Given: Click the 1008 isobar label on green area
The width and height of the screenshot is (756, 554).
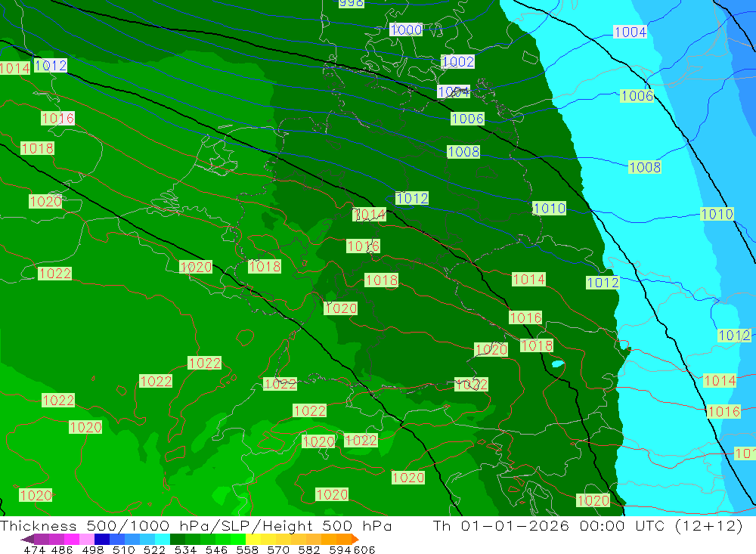Looking at the screenshot, I should pyautogui.click(x=463, y=152).
